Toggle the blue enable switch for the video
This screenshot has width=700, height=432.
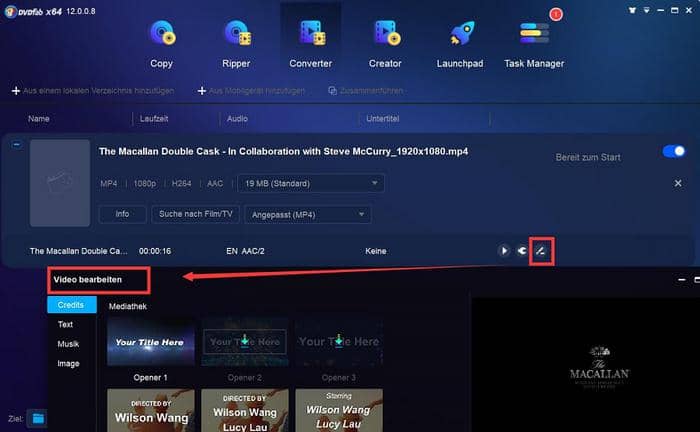pos(674,151)
